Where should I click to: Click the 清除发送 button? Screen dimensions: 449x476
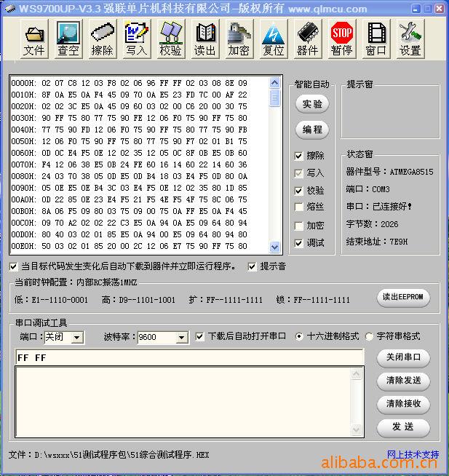pos(403,381)
